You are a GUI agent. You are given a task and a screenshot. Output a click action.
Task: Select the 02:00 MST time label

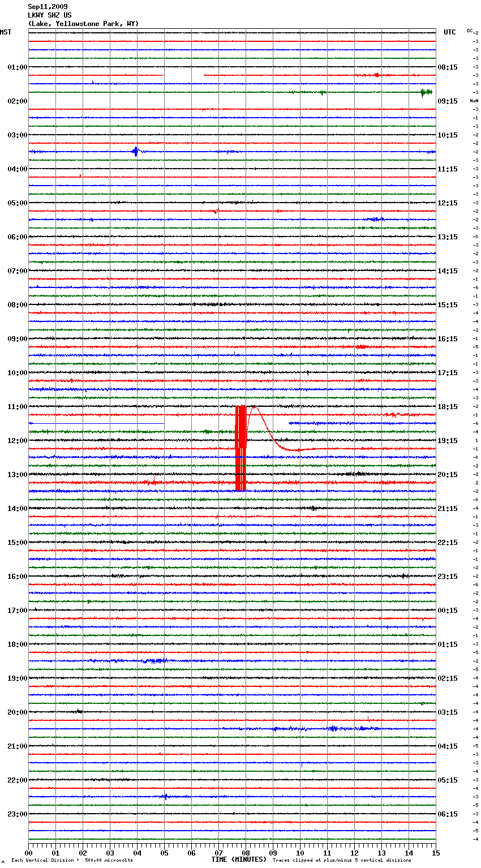[x=18, y=101]
